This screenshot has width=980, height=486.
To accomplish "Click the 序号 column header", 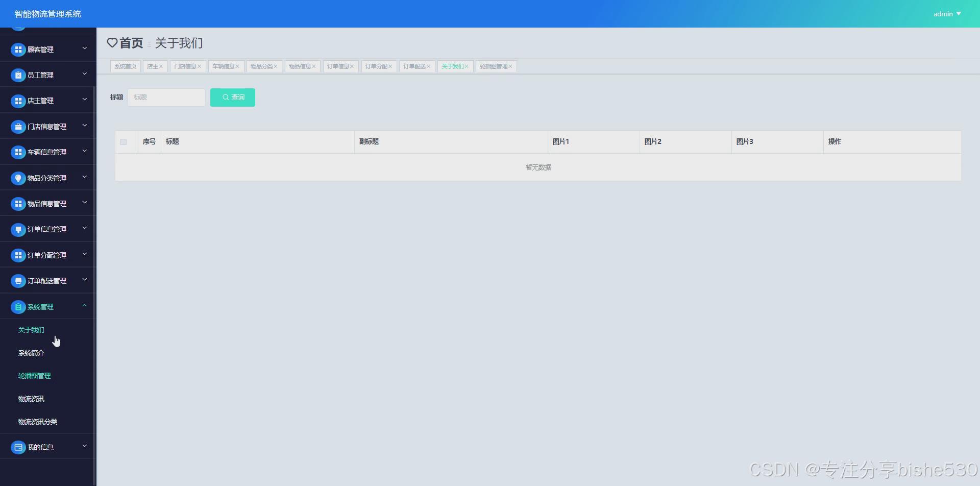I will click(149, 142).
